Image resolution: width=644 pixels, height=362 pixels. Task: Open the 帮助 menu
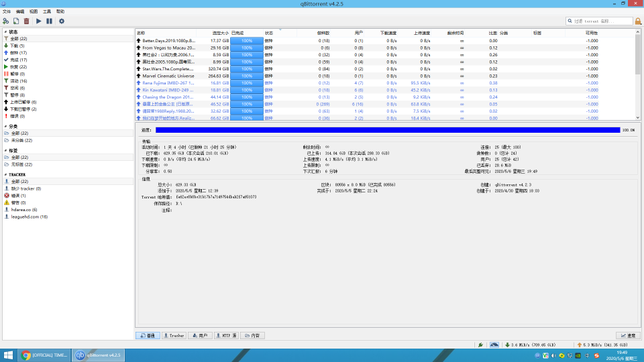tap(60, 11)
